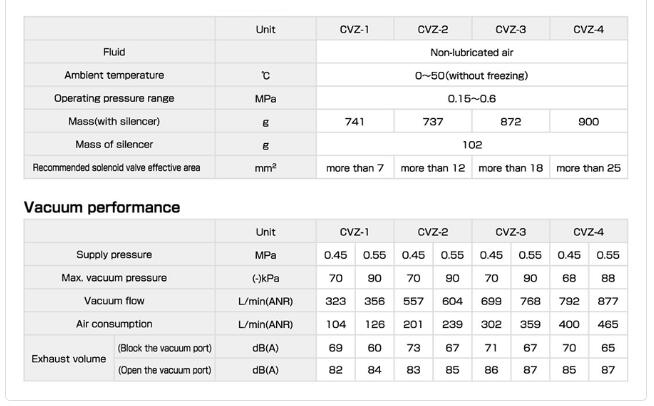
Task: Select the 0.15~0.6 operating pressure value
Action: point(472,98)
